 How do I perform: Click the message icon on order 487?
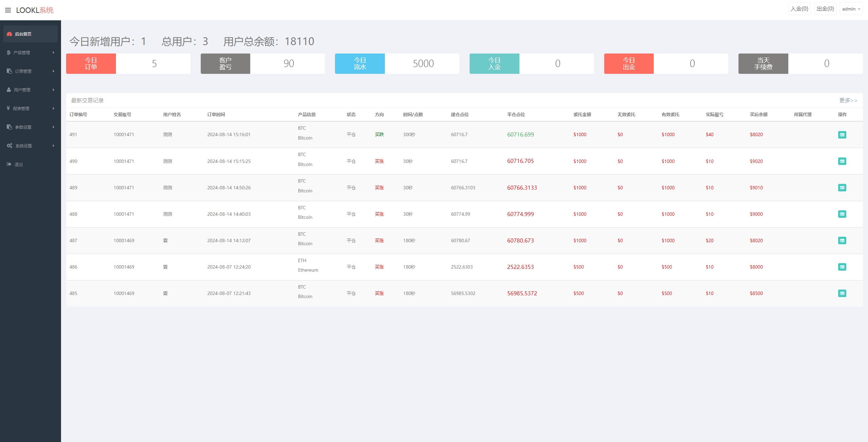click(842, 240)
